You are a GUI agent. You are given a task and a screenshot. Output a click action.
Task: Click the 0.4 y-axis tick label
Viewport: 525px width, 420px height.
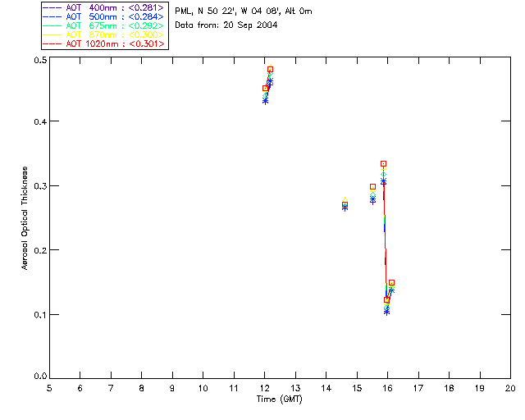click(x=40, y=121)
